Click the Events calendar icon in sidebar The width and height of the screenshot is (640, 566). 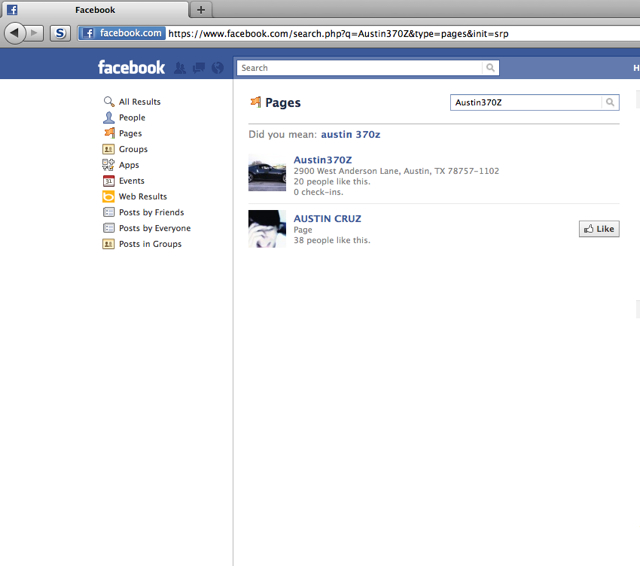[x=109, y=181]
